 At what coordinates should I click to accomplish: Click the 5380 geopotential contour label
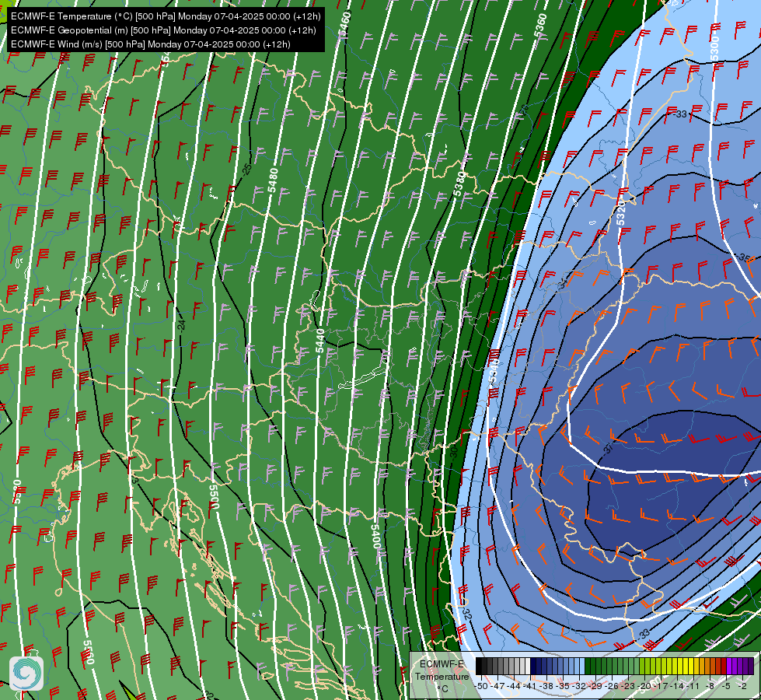(459, 184)
